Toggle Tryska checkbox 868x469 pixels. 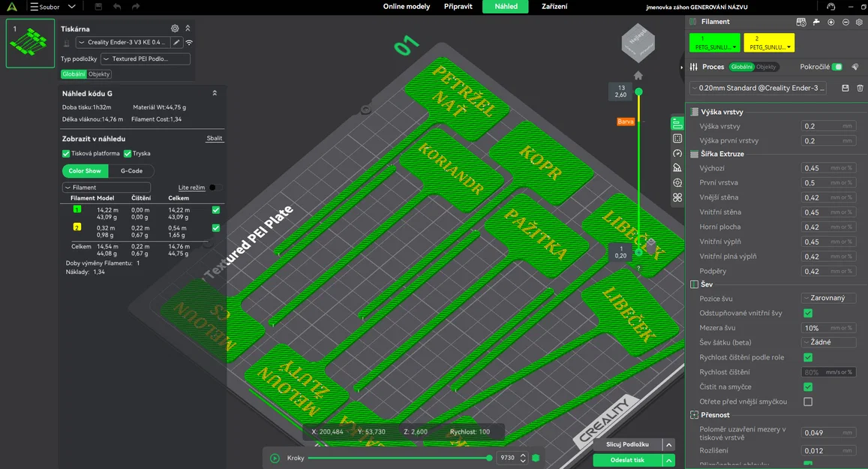coord(128,153)
